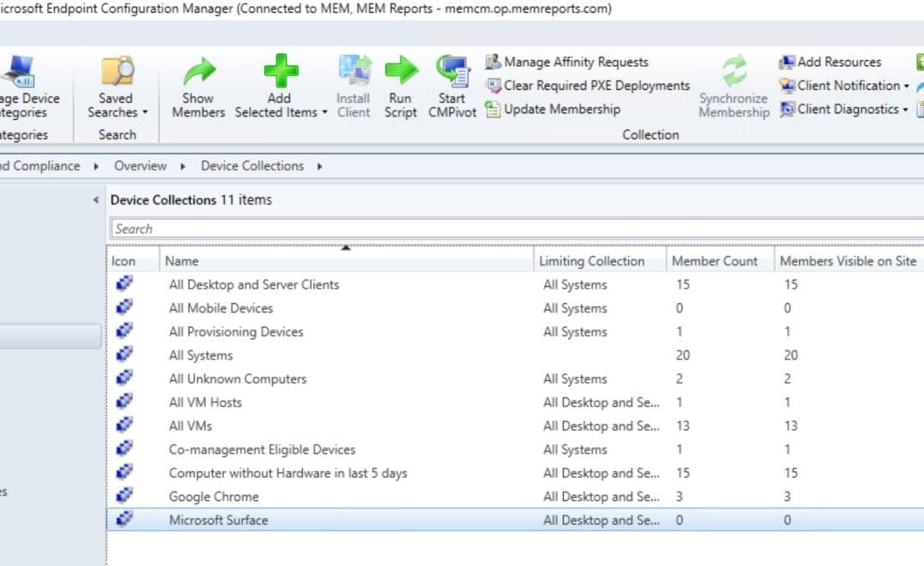Click icon of Co-management Eligible Devices row
The width and height of the screenshot is (924, 566).
pos(124,449)
